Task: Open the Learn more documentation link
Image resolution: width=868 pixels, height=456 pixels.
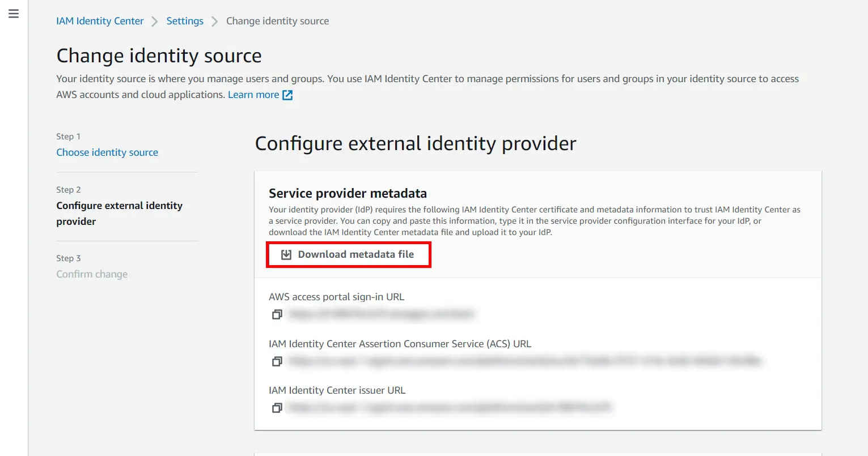Action: tap(253, 95)
